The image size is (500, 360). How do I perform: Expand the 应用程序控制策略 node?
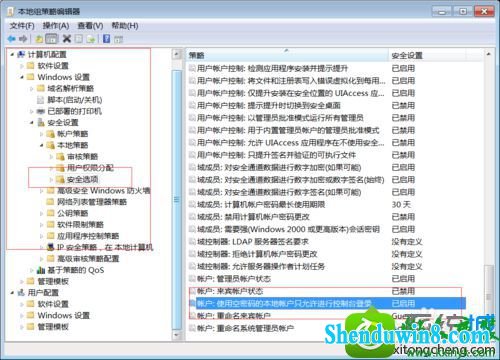tap(42, 236)
